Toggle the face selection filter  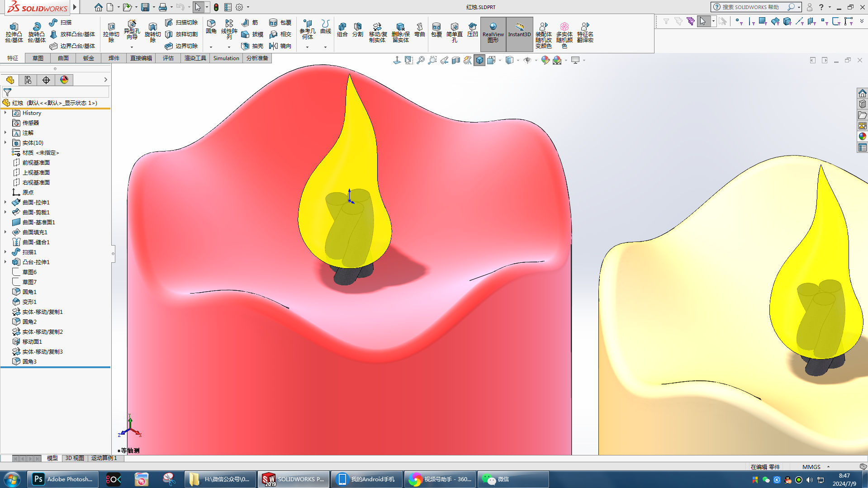(763, 21)
